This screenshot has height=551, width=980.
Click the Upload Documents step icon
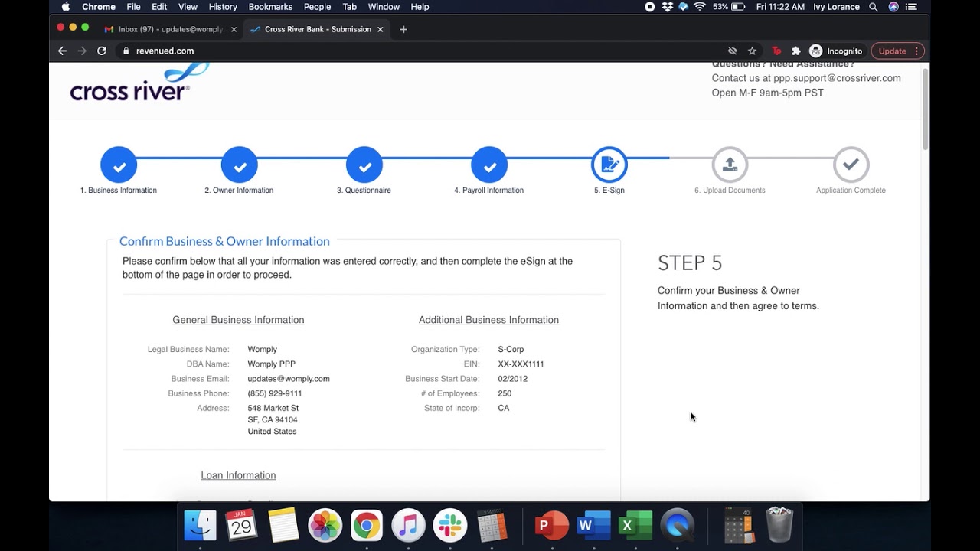pos(730,165)
